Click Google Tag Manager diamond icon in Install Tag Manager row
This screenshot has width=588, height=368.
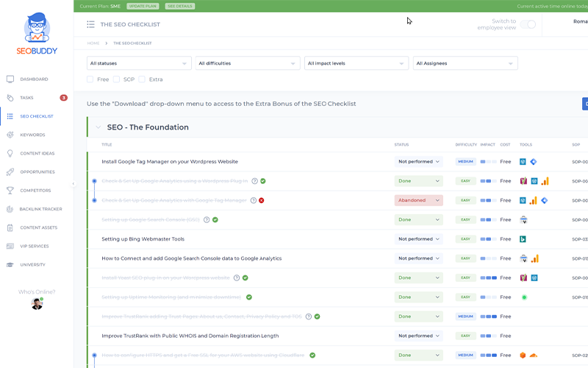(x=534, y=162)
